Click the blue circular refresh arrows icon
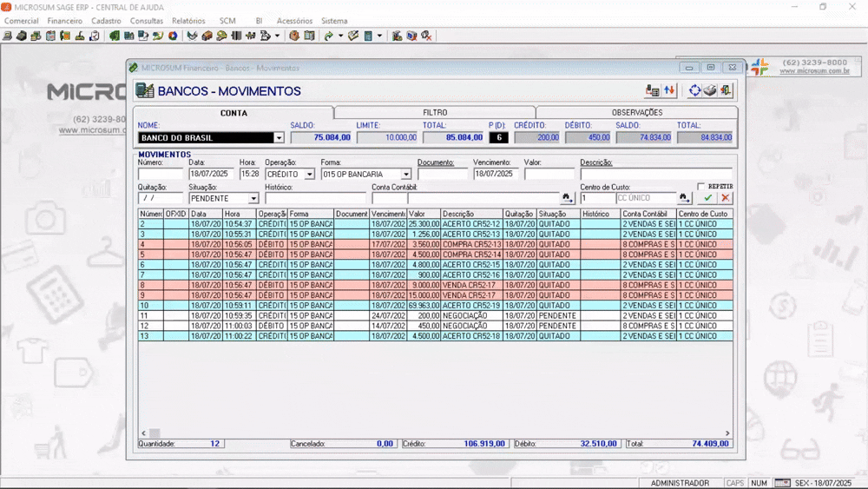The image size is (868, 489). [694, 90]
